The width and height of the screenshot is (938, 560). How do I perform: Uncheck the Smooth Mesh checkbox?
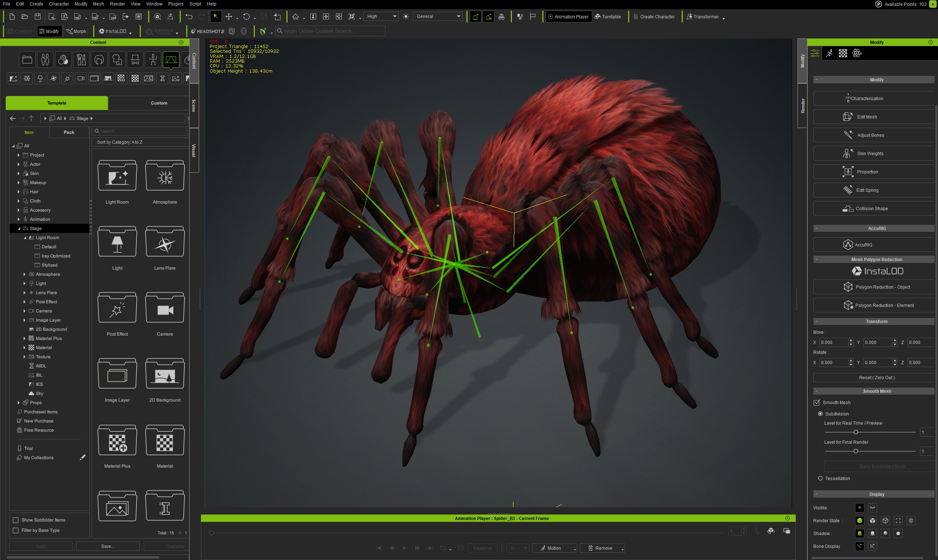click(817, 402)
